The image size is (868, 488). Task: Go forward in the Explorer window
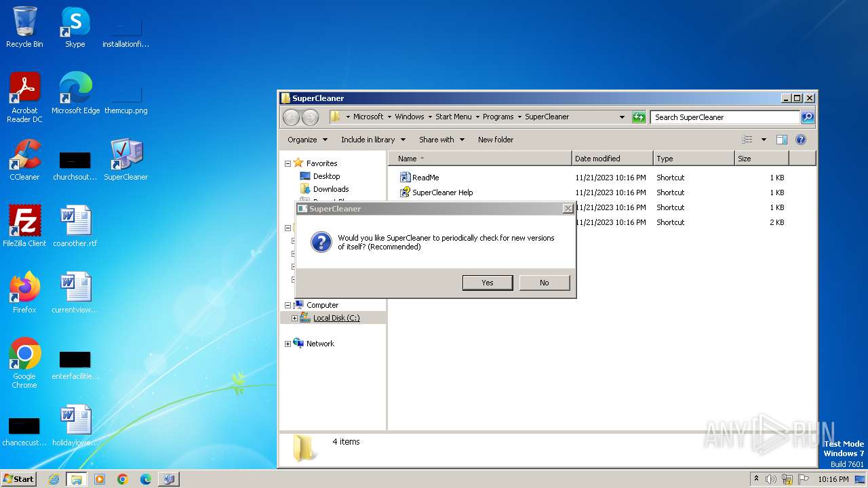tap(310, 117)
